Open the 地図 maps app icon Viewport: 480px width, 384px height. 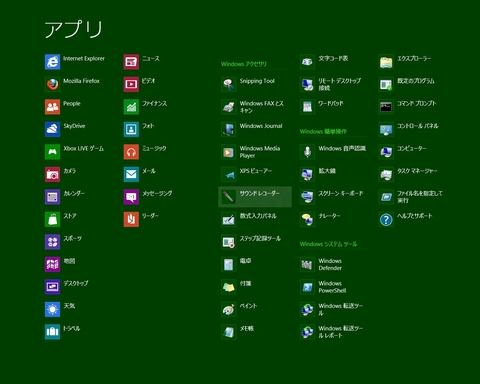coord(52,264)
